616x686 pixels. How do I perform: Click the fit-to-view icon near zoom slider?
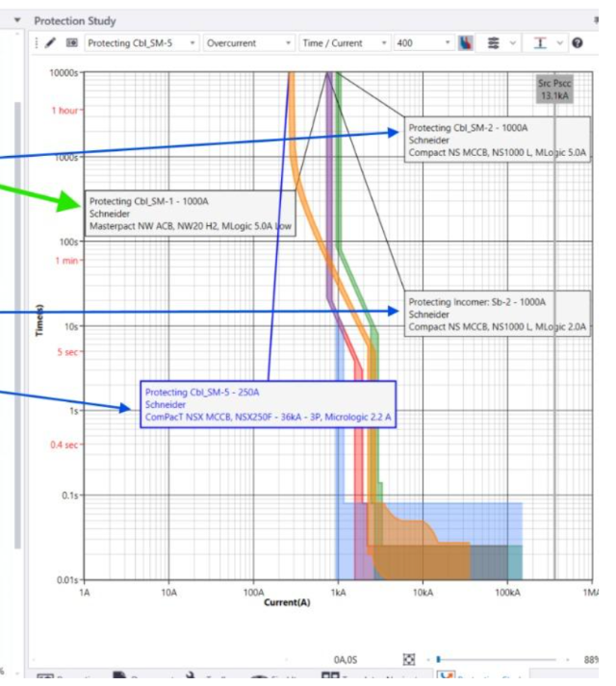(409, 659)
